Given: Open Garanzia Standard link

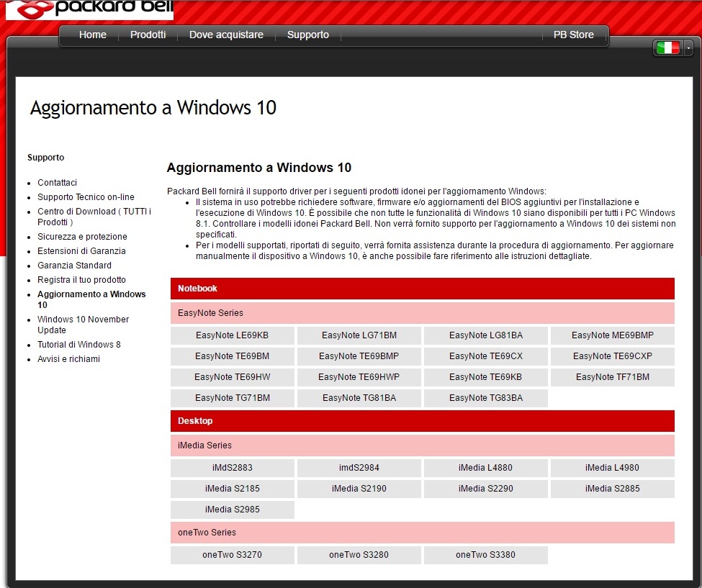Looking at the screenshot, I should click(74, 265).
